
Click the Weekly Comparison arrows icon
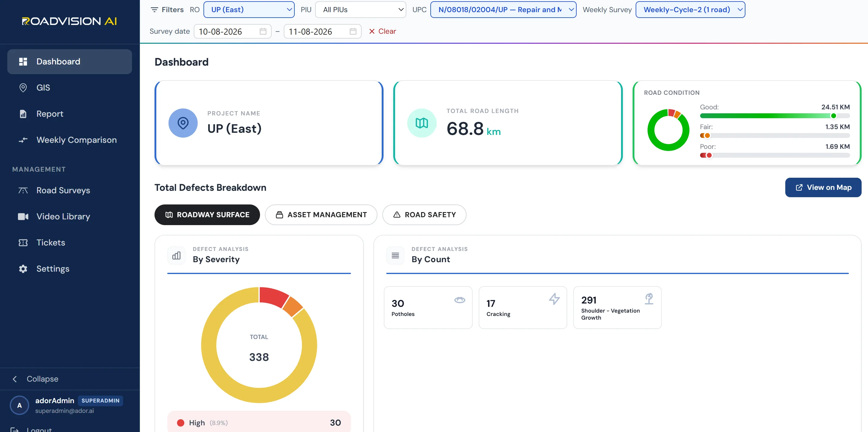click(x=23, y=140)
